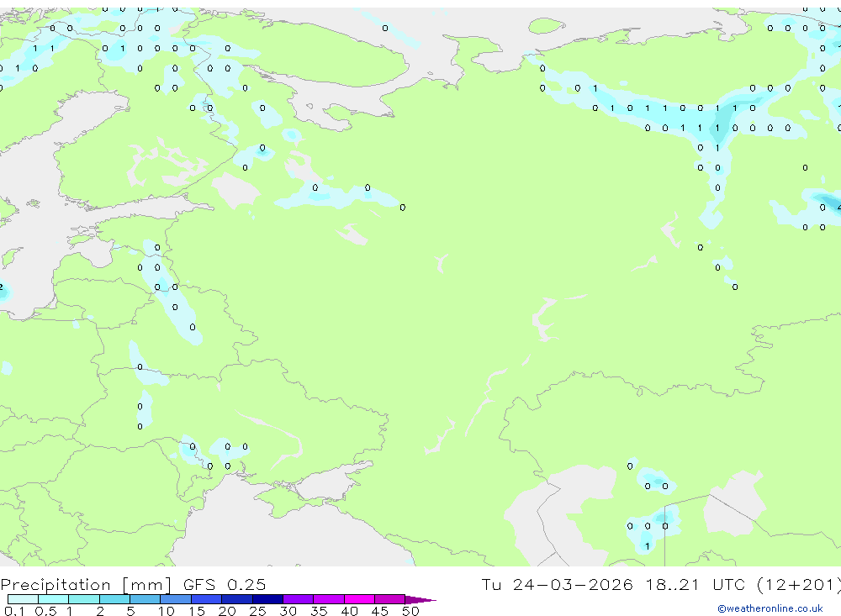Select the magenta swatch between 40 and 45
Viewport: 841px width, 616px height.
click(359, 599)
